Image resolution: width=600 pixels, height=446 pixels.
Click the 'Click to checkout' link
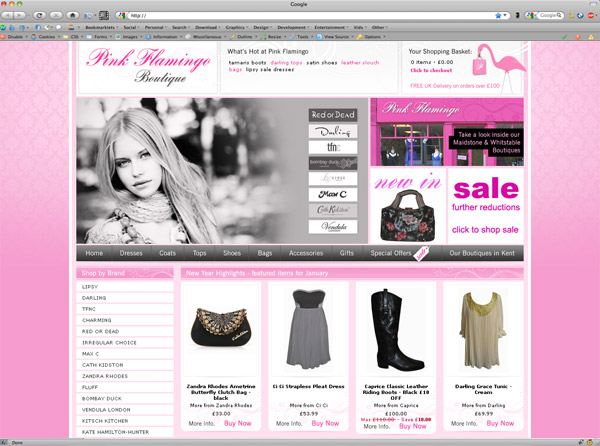(431, 70)
